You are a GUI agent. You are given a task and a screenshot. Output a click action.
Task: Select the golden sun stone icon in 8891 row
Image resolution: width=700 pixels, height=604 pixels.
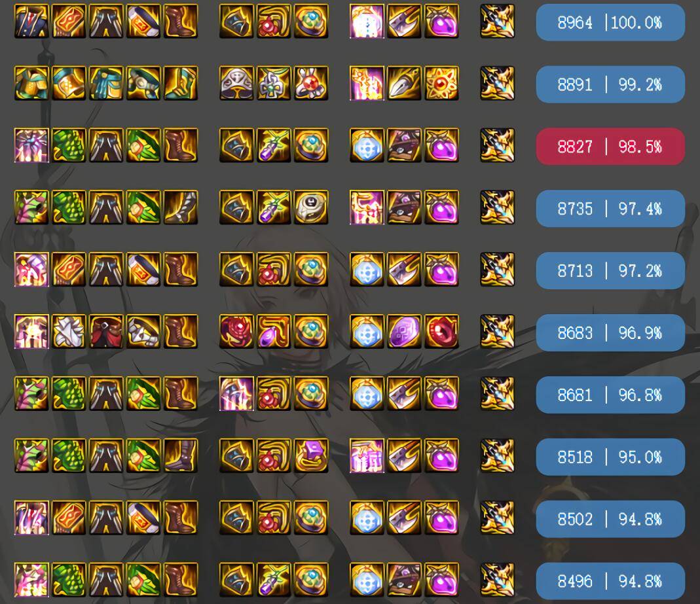(441, 83)
